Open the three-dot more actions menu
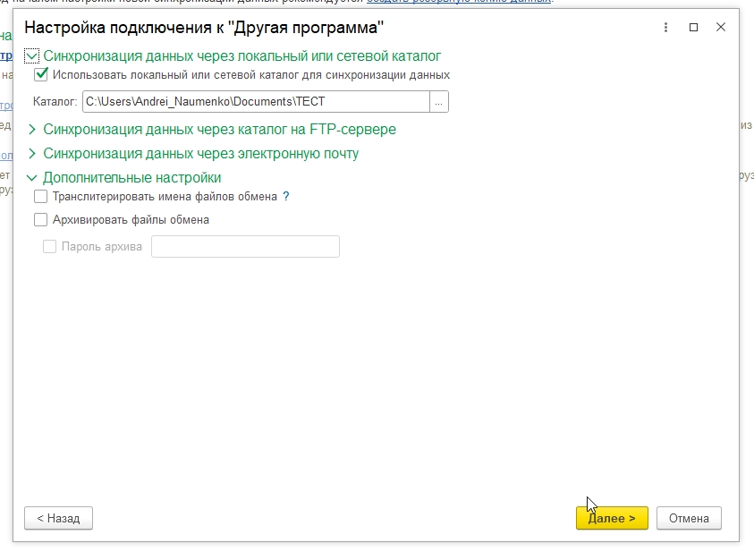This screenshot has height=560, width=754. pyautogui.click(x=666, y=28)
